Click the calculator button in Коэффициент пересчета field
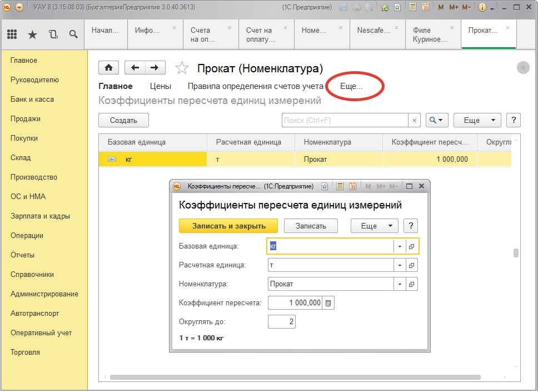The image size is (538, 392). (x=328, y=303)
